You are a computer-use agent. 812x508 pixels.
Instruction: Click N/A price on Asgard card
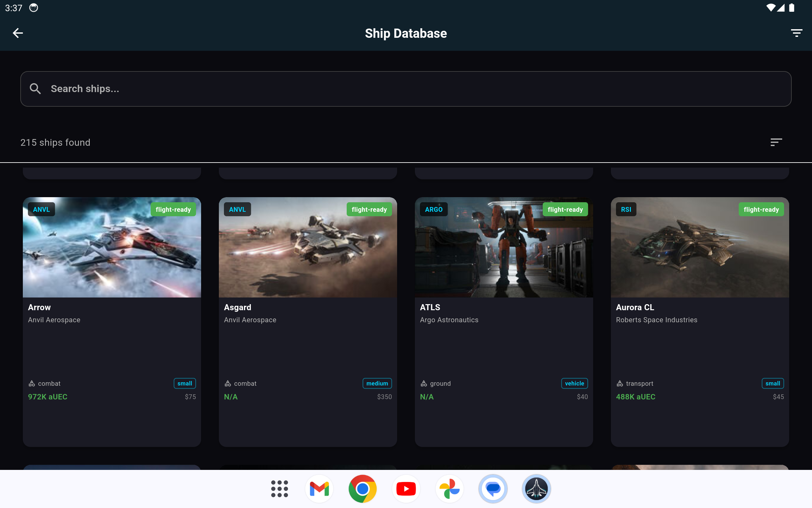point(231,397)
